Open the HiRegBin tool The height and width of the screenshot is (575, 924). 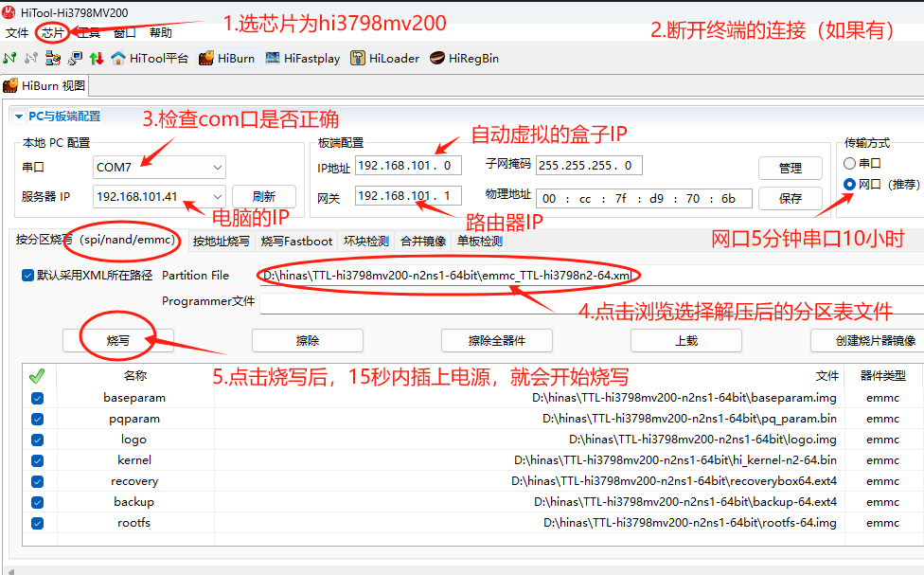(437, 59)
